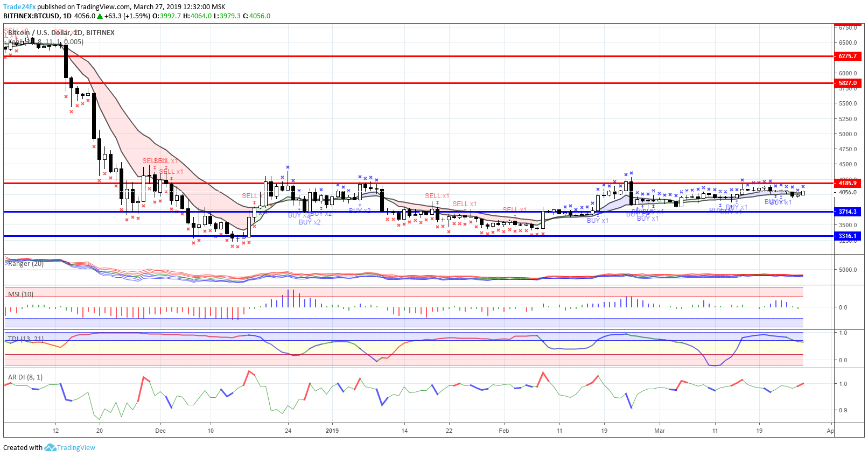Click the BITFINEX:BTCUSD symbol in header
The image size is (868, 457).
(31, 16)
